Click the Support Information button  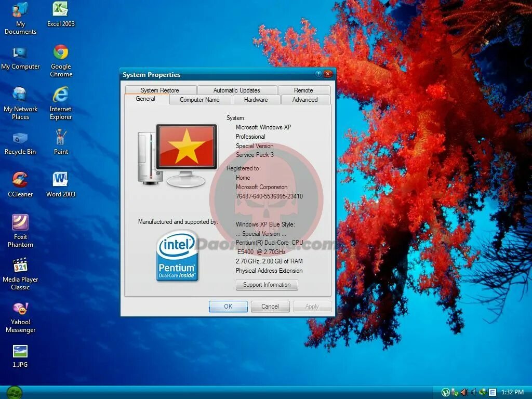[x=267, y=285]
